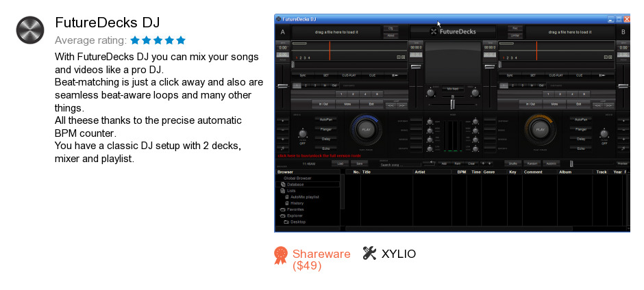The height and width of the screenshot is (290, 644).
Task: Click CUE on deck B
Action: point(579,75)
